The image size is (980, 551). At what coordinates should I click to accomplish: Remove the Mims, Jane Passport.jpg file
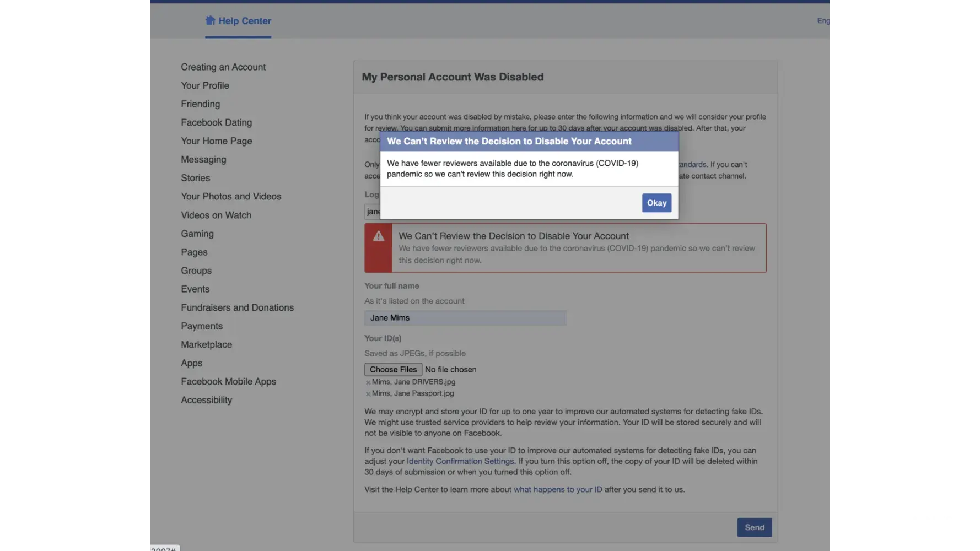pos(368,394)
